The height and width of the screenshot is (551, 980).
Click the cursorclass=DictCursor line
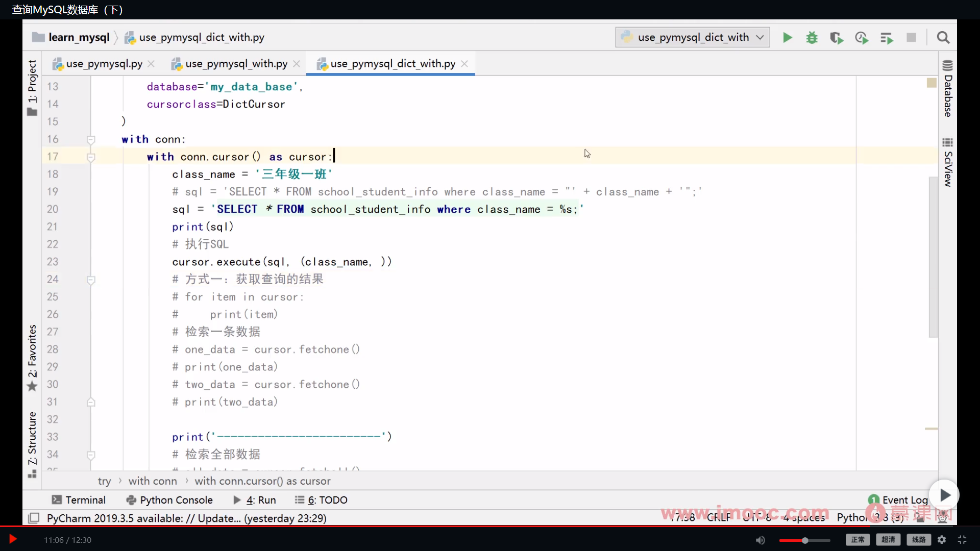tap(216, 104)
